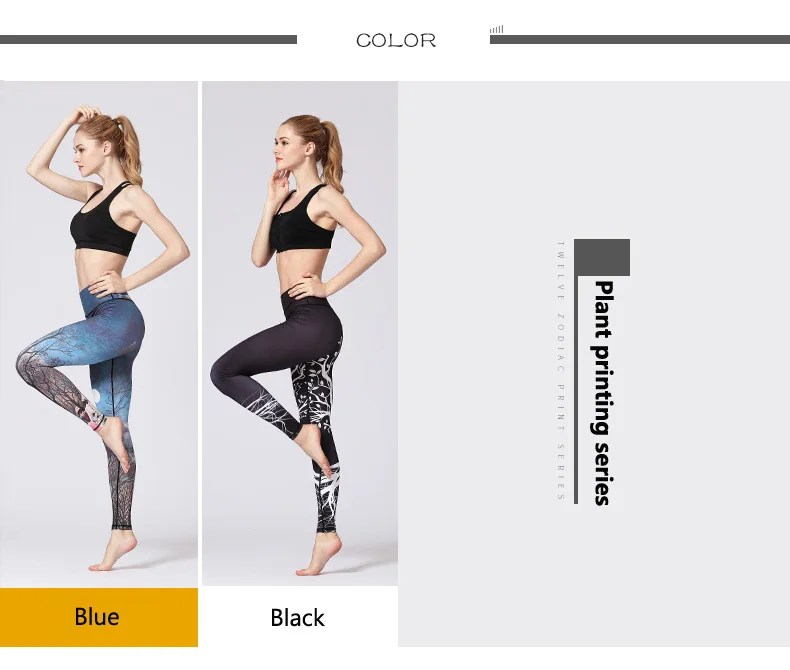
Task: Open the blue leggings model photo
Action: click(x=99, y=334)
